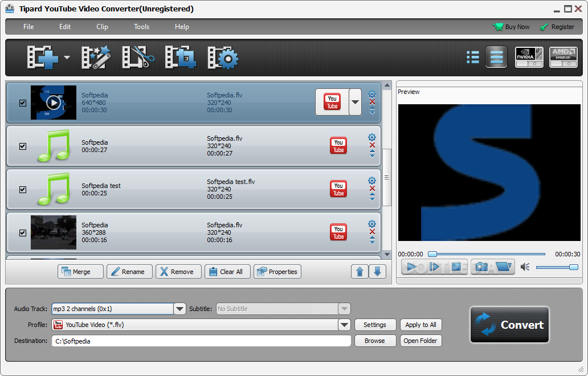Click YouTube profile button of first item

point(332,102)
